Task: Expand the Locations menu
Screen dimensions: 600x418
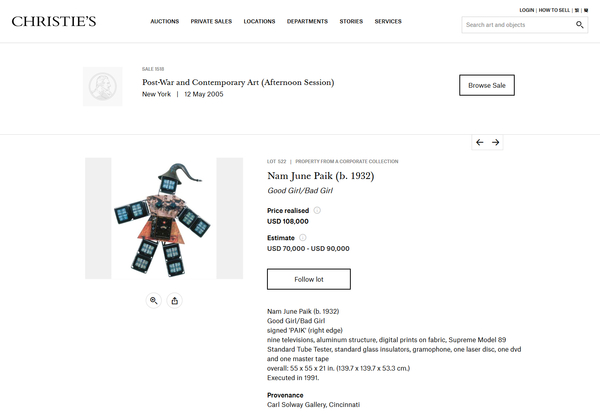Action: pyautogui.click(x=259, y=21)
